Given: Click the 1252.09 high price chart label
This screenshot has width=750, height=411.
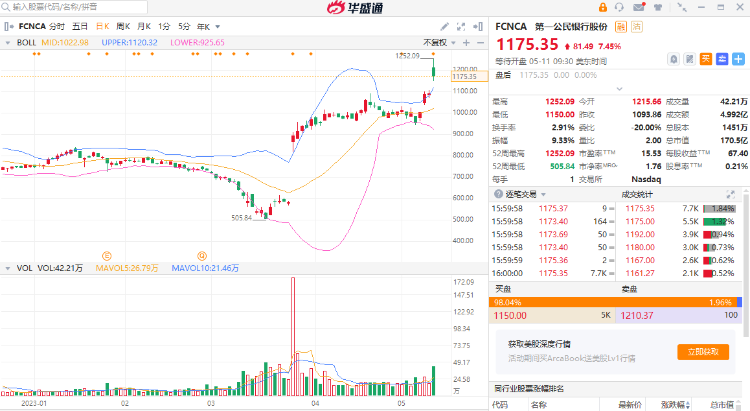Looking at the screenshot, I should pos(407,56).
